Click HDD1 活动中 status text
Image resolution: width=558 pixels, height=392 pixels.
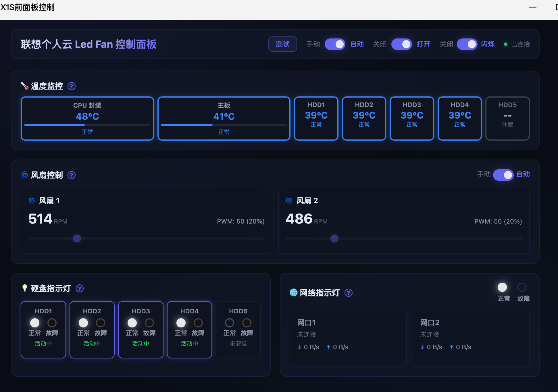(x=43, y=344)
